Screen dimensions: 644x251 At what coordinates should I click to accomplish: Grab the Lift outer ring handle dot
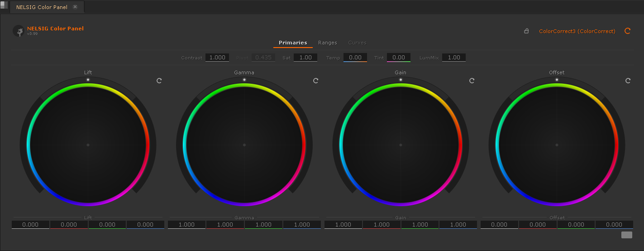(88, 80)
